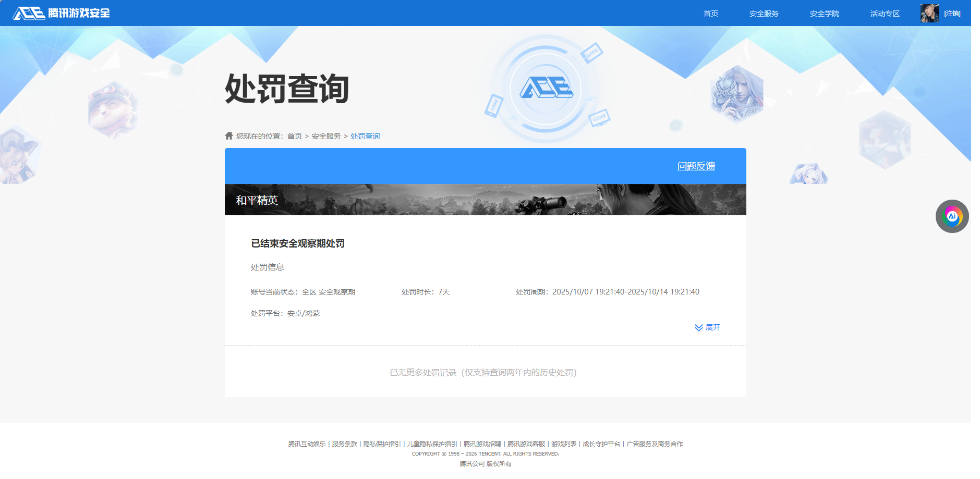Click the 处罚周期 date range text

click(608, 292)
